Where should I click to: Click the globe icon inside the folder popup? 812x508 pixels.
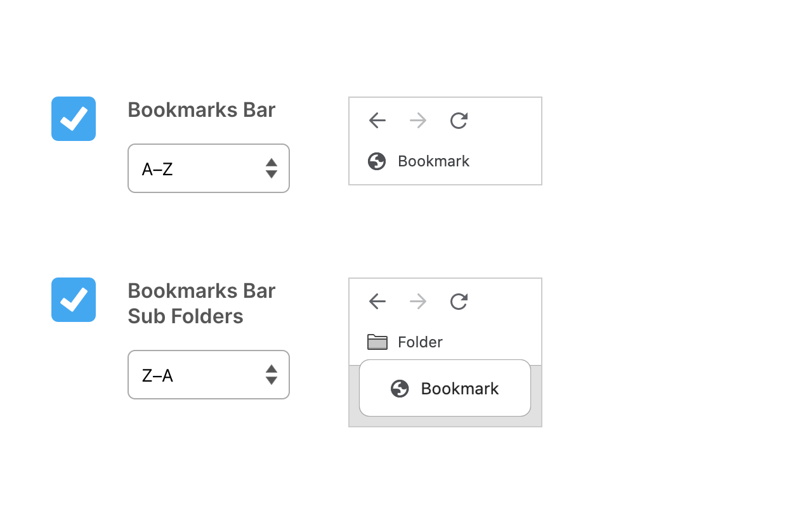(x=400, y=388)
